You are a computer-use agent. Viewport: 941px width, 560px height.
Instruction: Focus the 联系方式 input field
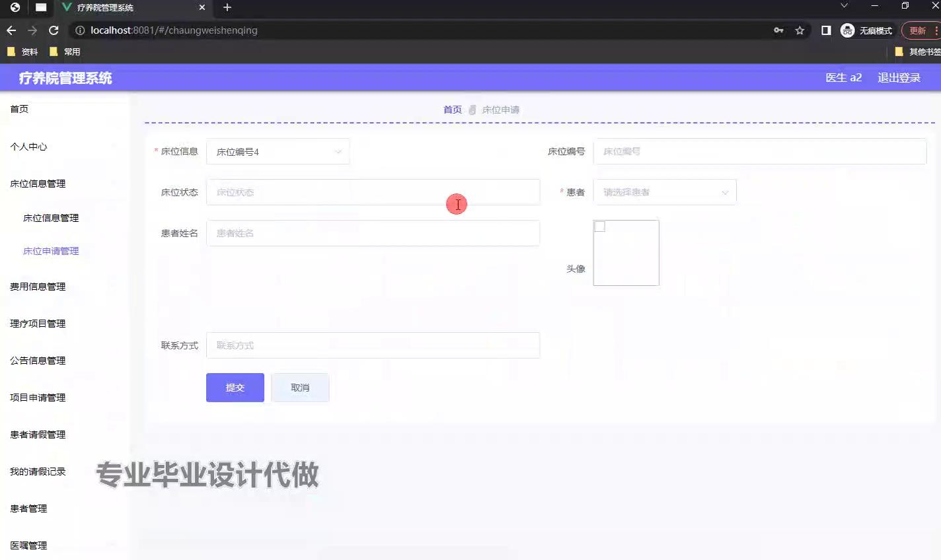tap(373, 345)
